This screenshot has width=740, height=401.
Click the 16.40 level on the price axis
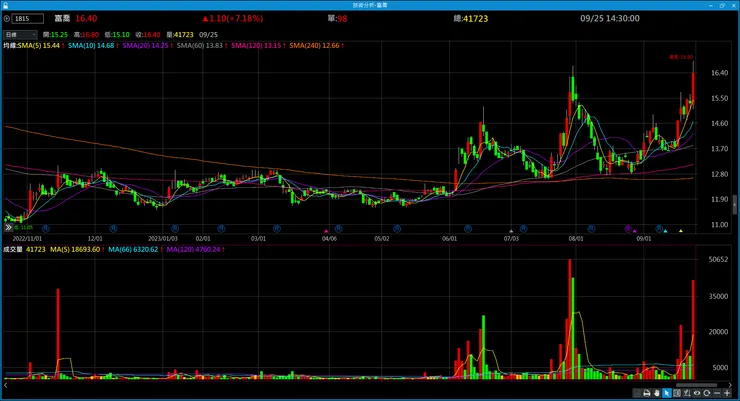(719, 73)
